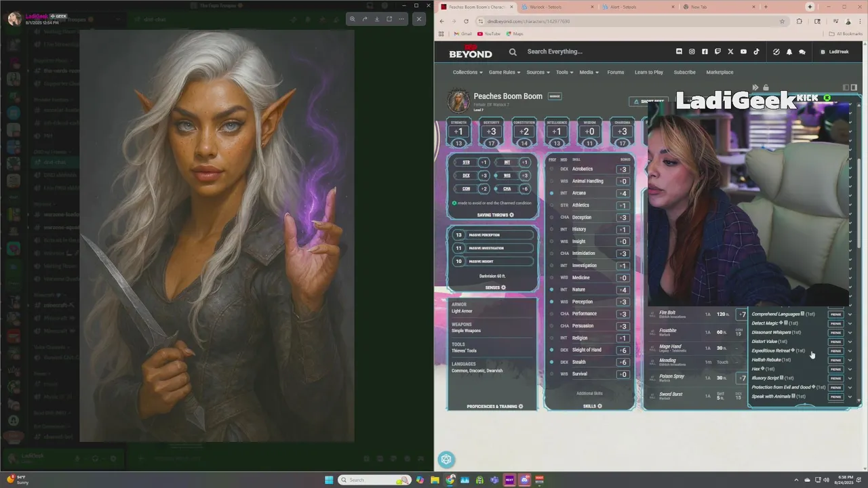The image size is (868, 488).
Task: Forward the image in Discord viewer
Action: pos(365,19)
